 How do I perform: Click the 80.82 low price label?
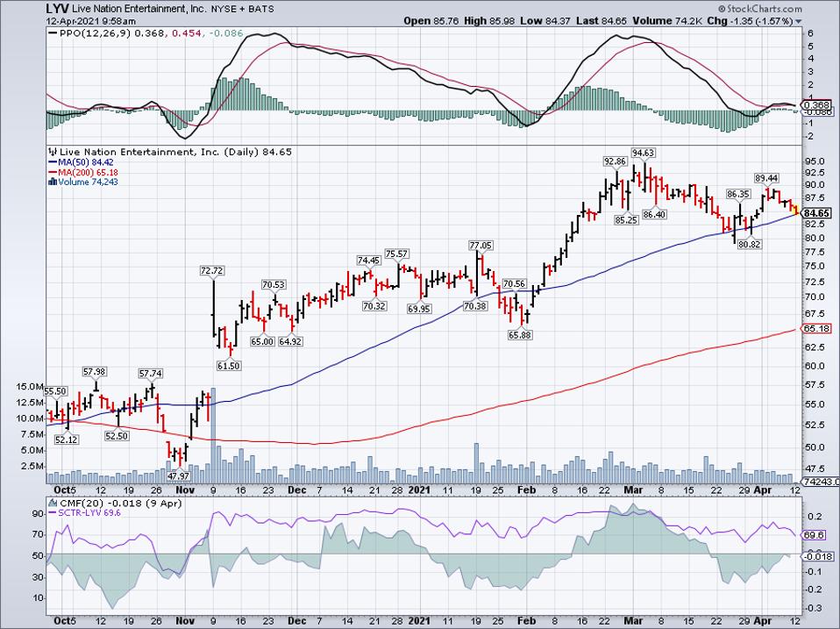(749, 245)
